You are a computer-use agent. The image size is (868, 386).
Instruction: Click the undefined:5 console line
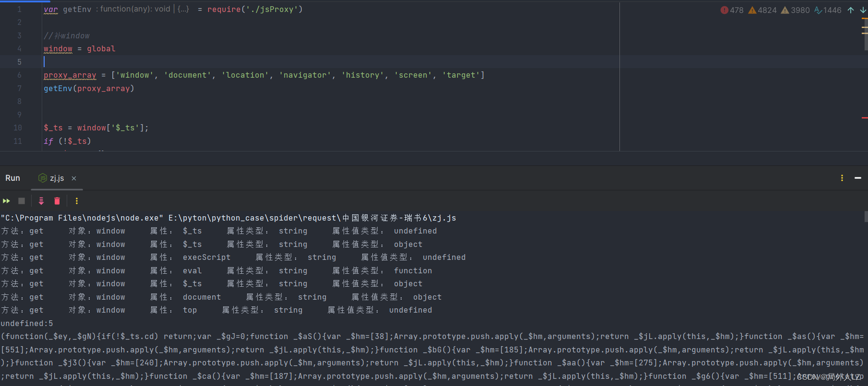pos(27,324)
